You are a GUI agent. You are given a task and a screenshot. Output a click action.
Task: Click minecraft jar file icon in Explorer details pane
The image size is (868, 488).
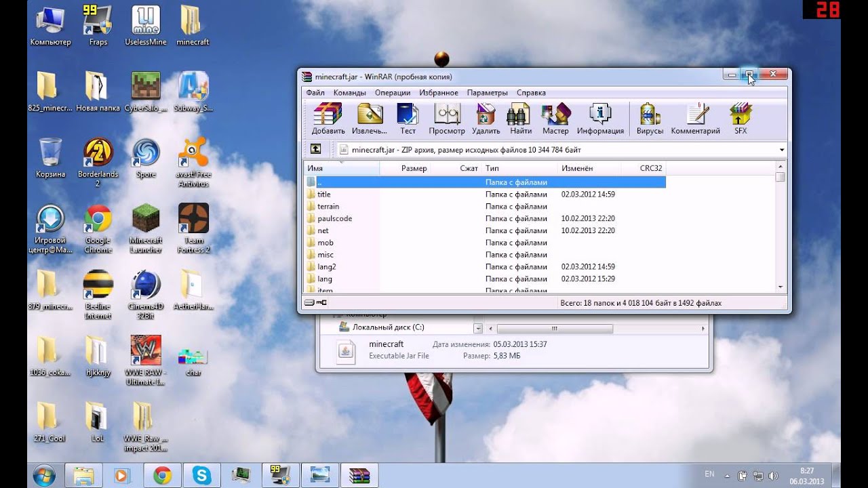coord(346,351)
